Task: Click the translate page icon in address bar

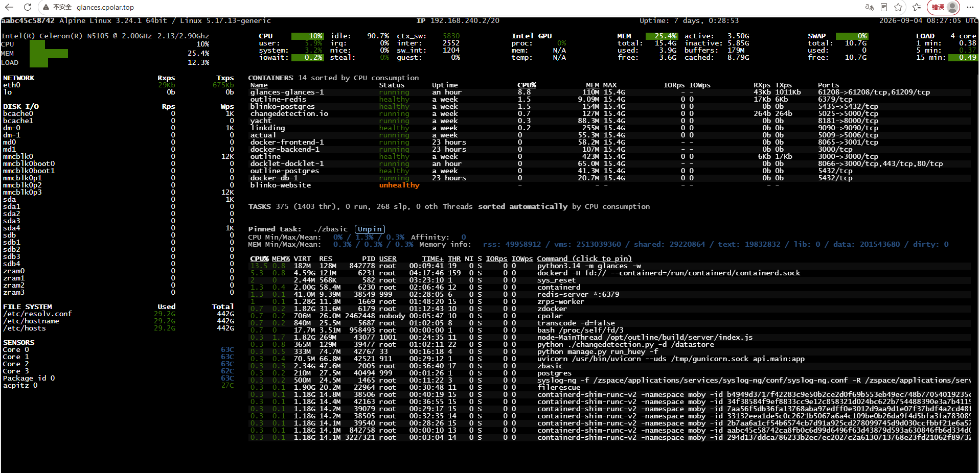Action: [869, 7]
